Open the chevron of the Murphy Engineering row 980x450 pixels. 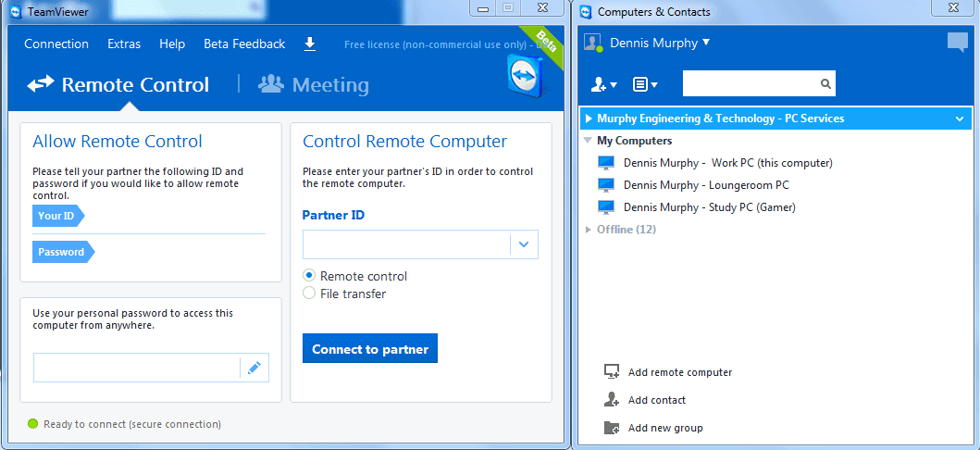click(x=960, y=119)
